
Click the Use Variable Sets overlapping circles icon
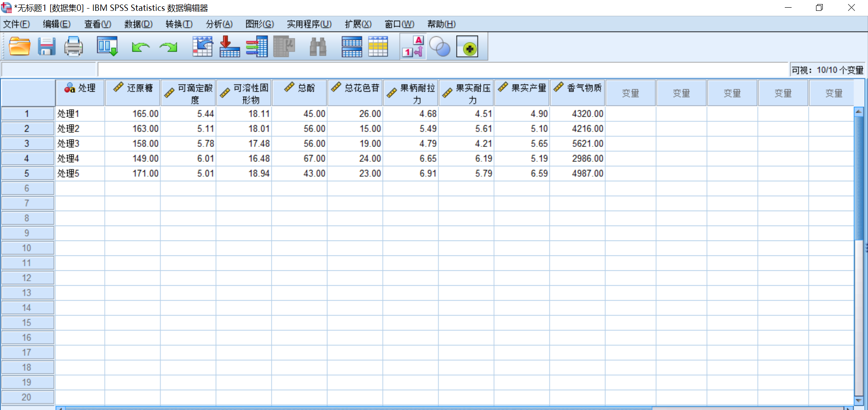439,47
